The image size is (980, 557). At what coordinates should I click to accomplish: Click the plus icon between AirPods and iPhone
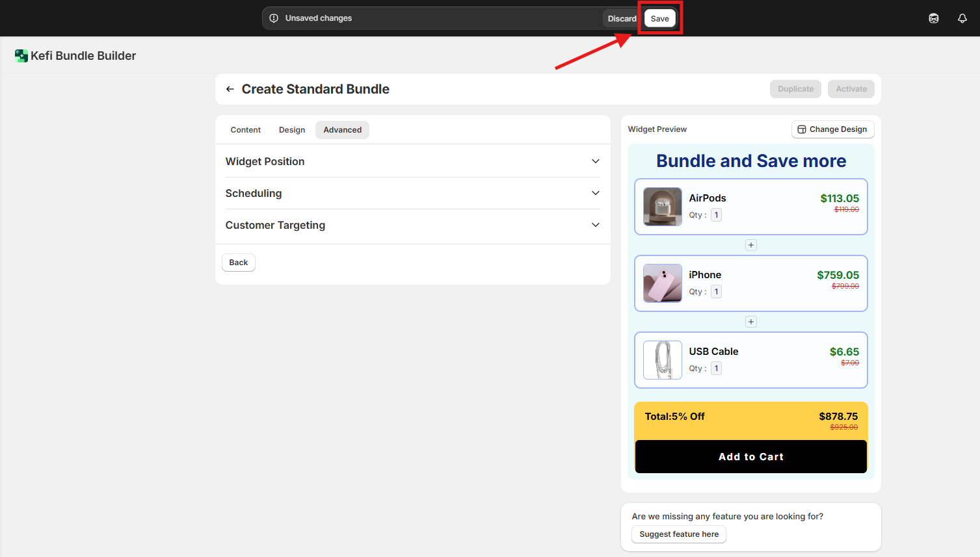click(751, 245)
